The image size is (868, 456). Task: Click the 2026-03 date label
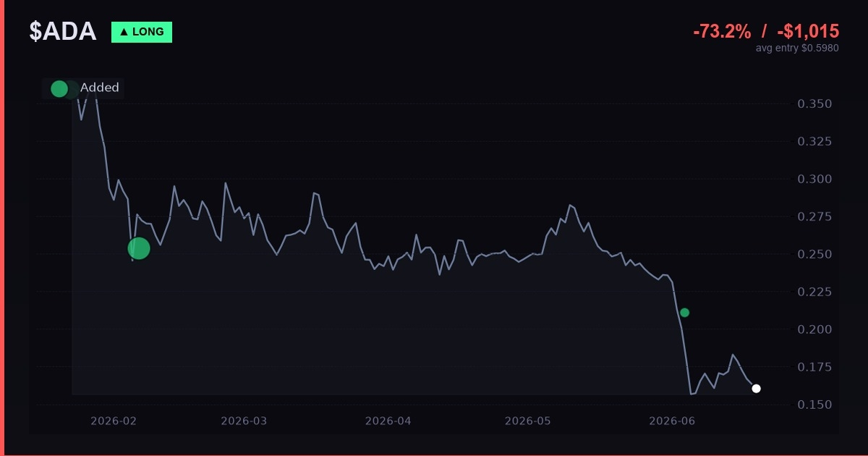pos(244,421)
